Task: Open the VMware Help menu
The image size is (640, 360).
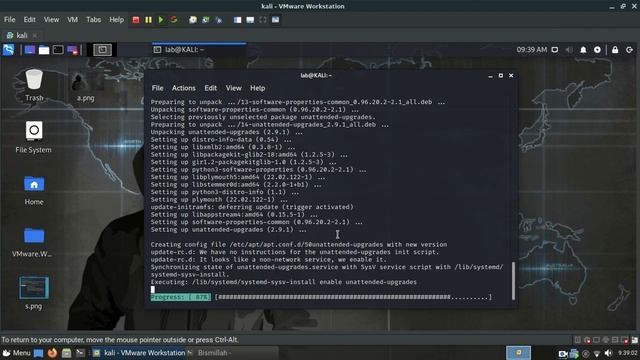Action: [x=116, y=20]
